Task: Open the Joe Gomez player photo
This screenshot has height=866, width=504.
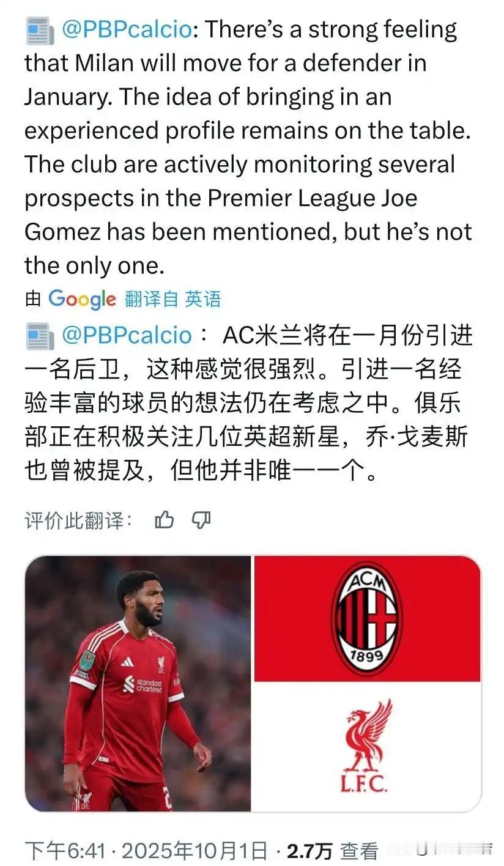Action: [x=138, y=683]
